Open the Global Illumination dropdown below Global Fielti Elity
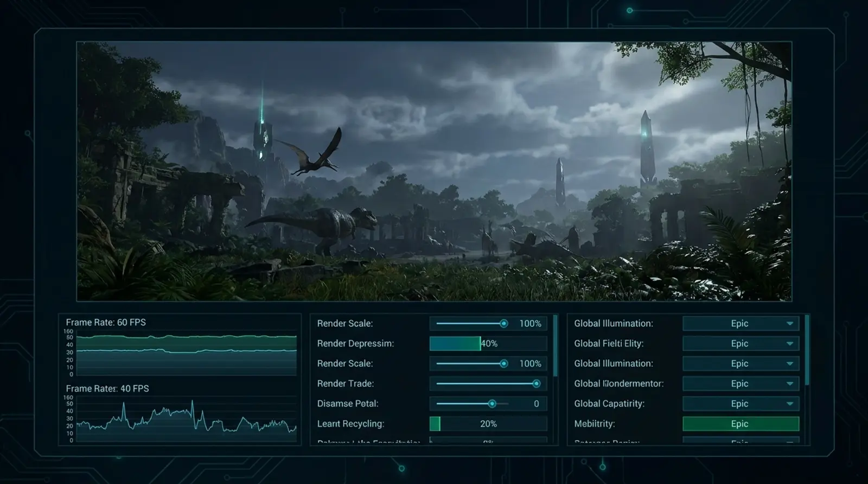 pyautogui.click(x=741, y=364)
